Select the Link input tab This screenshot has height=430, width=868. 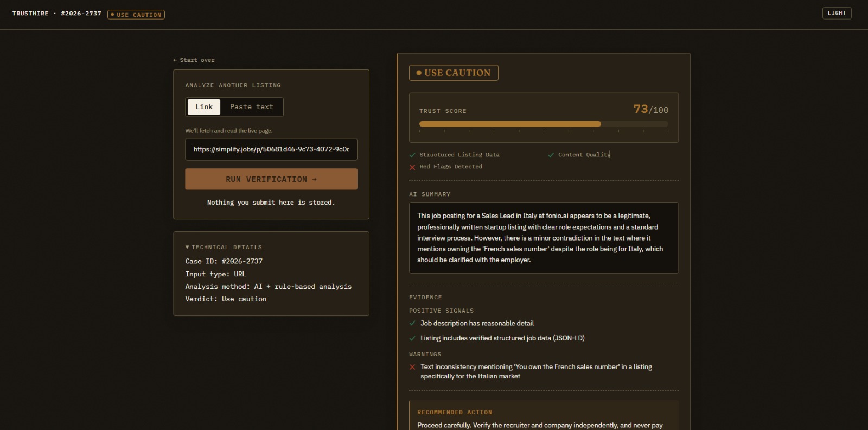click(204, 107)
